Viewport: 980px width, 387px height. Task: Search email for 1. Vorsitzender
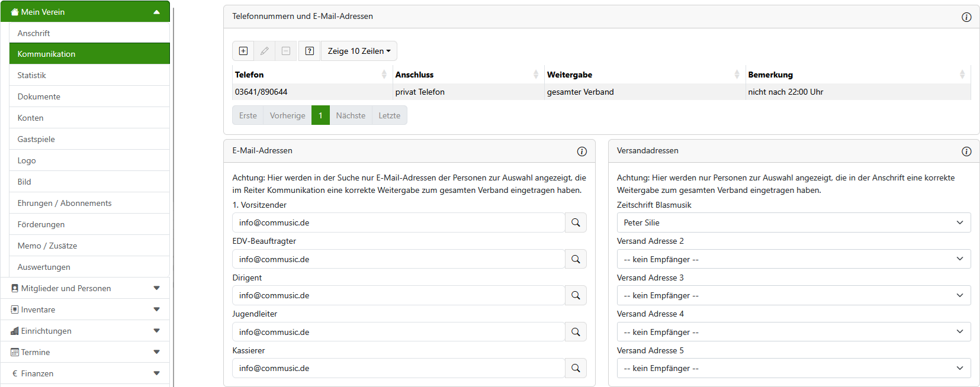pyautogui.click(x=576, y=222)
